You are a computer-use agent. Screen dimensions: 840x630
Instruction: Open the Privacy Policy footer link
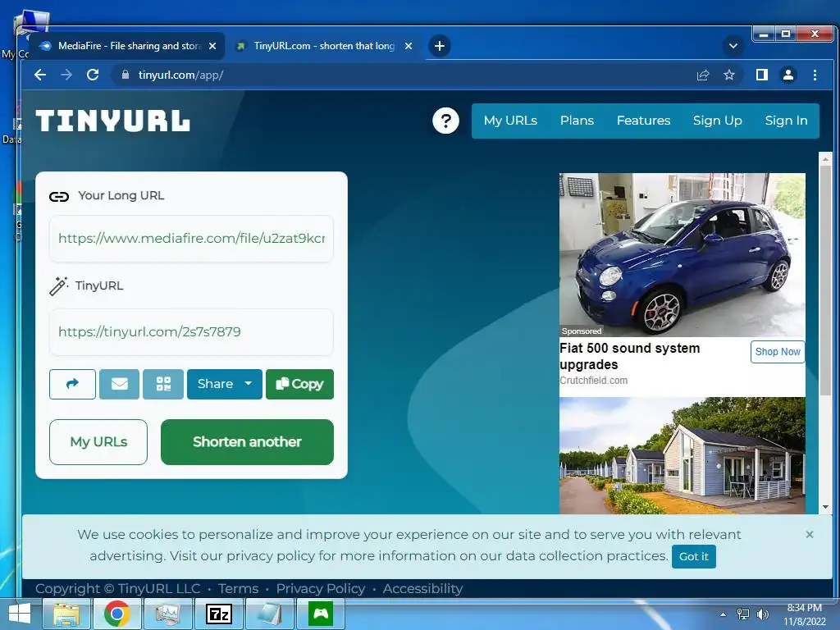click(x=321, y=589)
